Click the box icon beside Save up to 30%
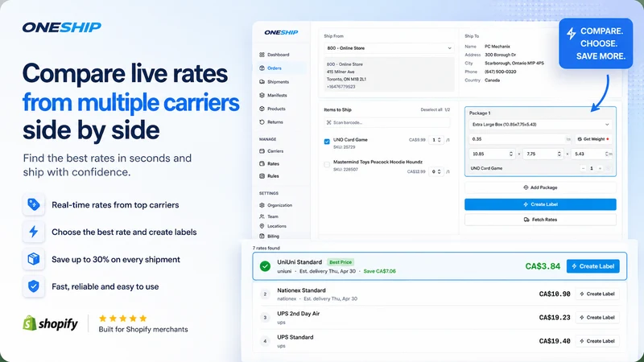This screenshot has width=644, height=362. (34, 259)
